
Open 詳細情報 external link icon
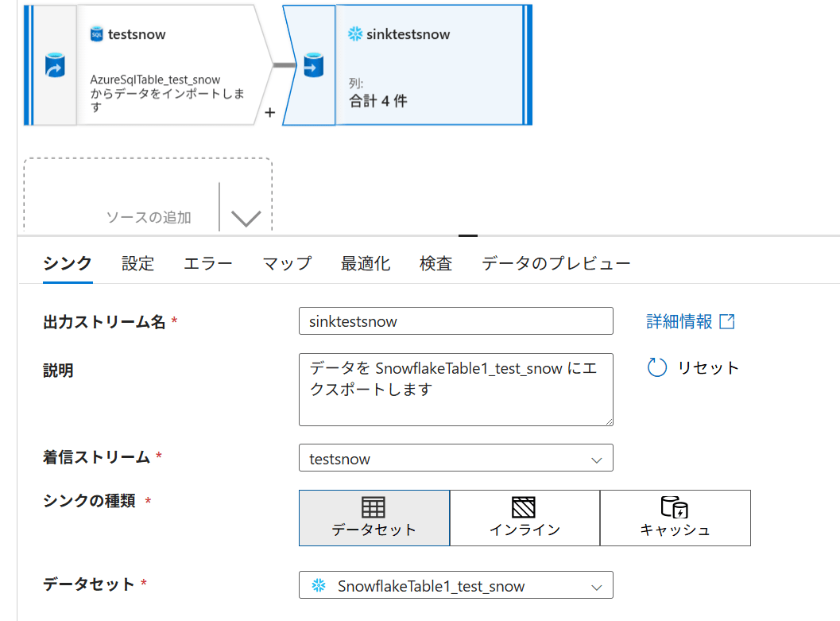[x=727, y=321]
